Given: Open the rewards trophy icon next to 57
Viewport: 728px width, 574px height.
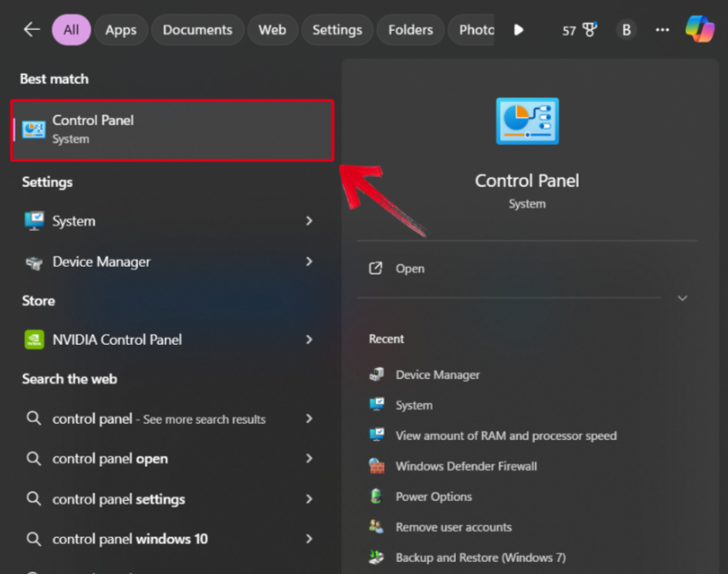Looking at the screenshot, I should click(590, 30).
